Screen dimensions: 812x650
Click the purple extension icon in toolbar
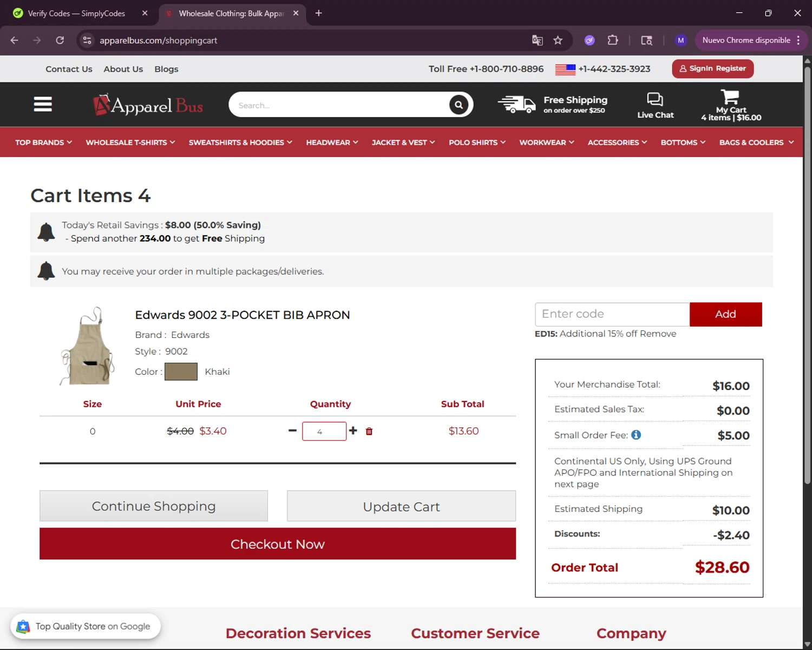[x=590, y=40]
